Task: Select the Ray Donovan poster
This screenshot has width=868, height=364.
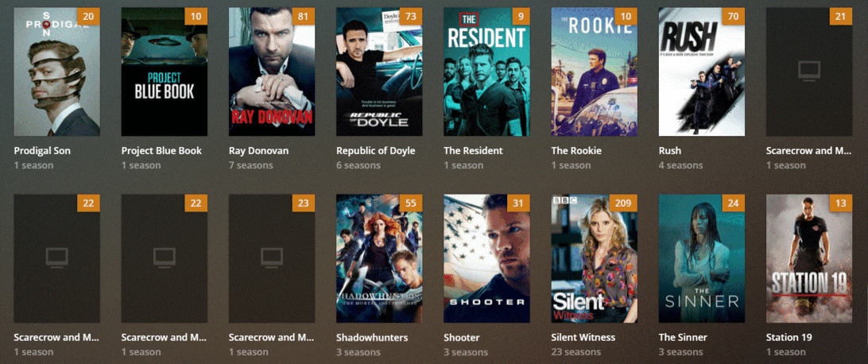Action: pyautogui.click(x=272, y=72)
